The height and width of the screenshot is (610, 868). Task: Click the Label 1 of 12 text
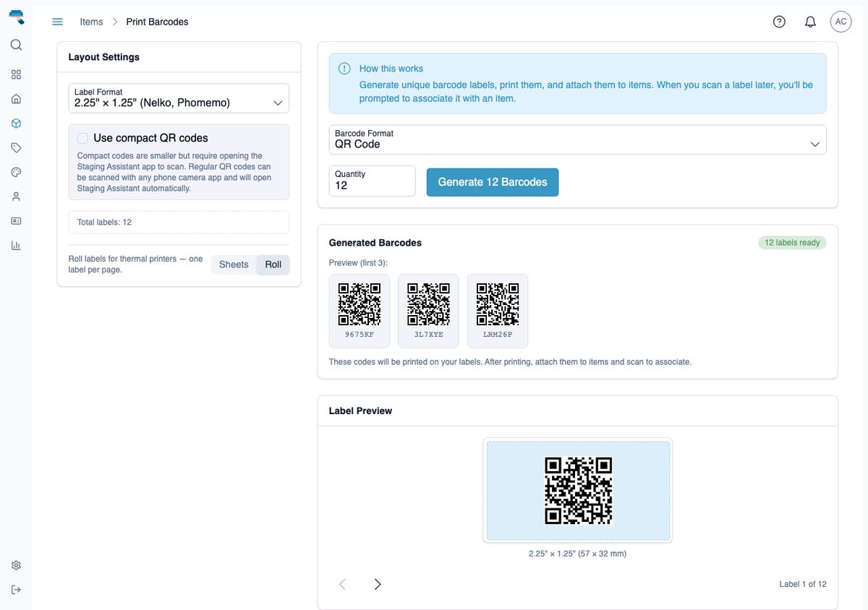(803, 584)
